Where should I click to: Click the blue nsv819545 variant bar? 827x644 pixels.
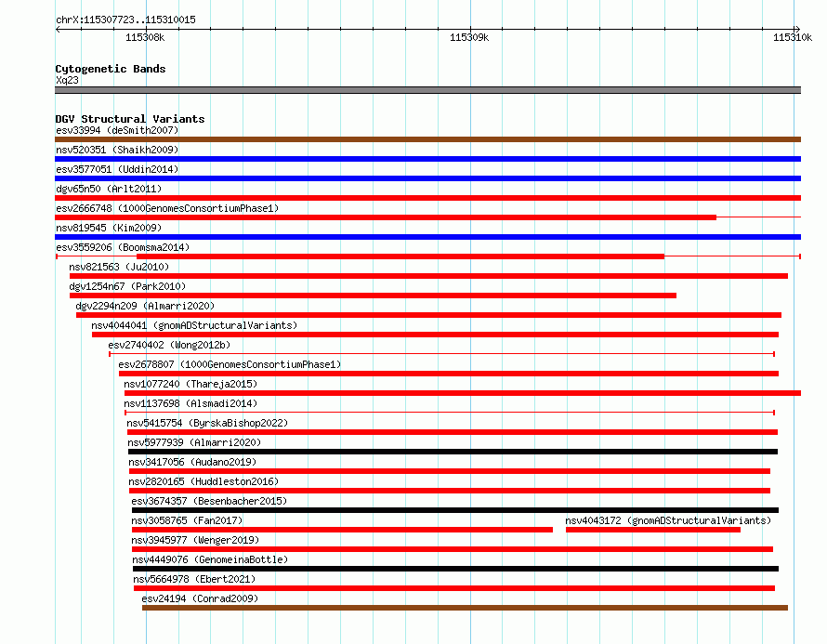click(427, 237)
